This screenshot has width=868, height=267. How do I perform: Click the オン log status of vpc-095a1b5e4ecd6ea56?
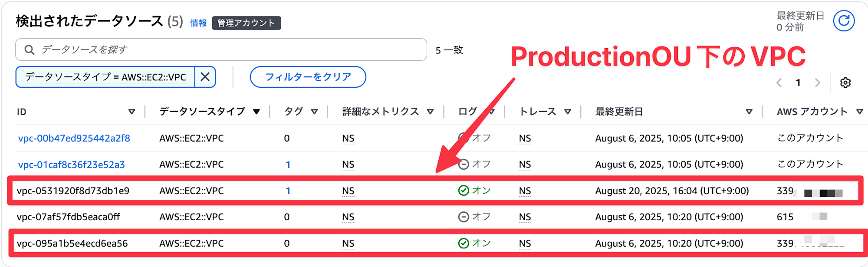474,243
